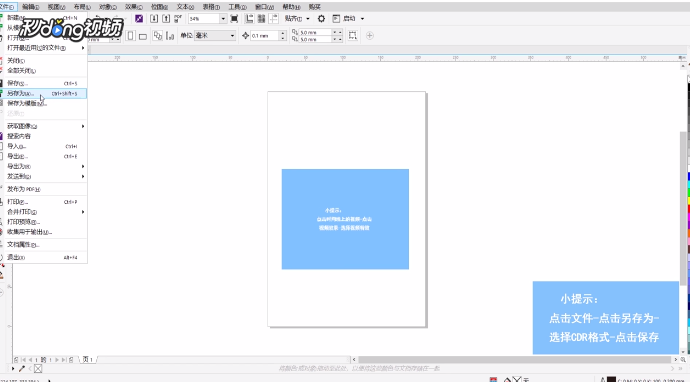Choose Save as Template (保存为模板)
690x382 pixels.
(x=43, y=103)
